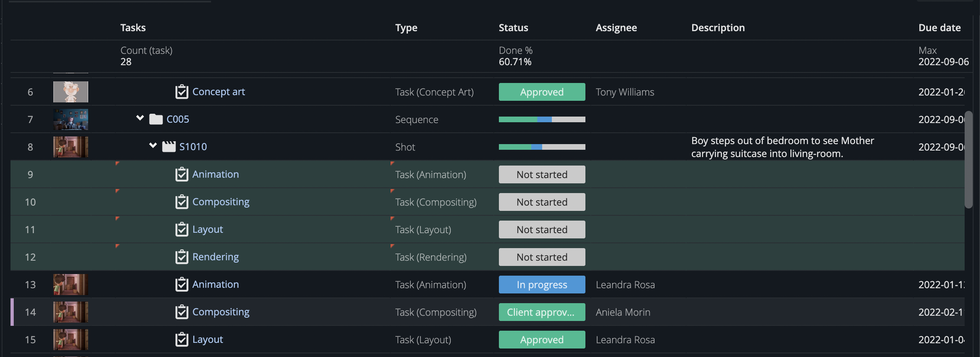The image size is (980, 357).
Task: Open the S1010 shot thumbnail
Action: [x=71, y=147]
